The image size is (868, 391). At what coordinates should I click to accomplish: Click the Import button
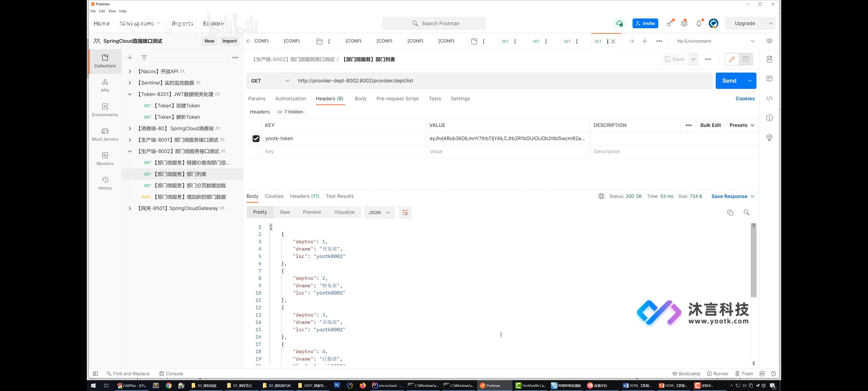click(x=229, y=41)
